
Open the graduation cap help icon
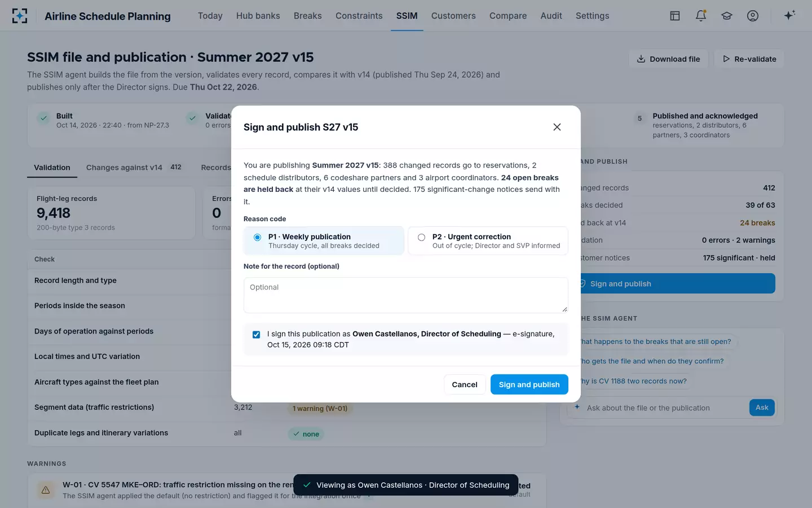point(727,16)
